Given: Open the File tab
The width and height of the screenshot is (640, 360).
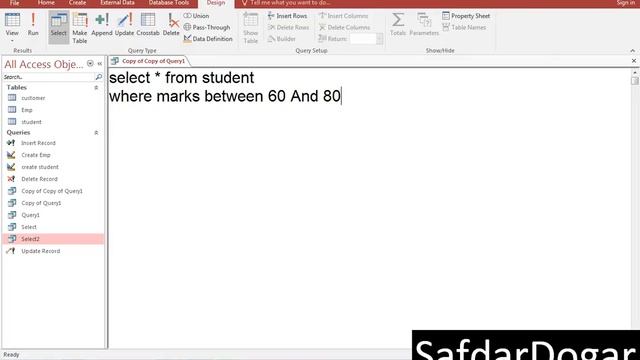Looking at the screenshot, I should [14, 3].
